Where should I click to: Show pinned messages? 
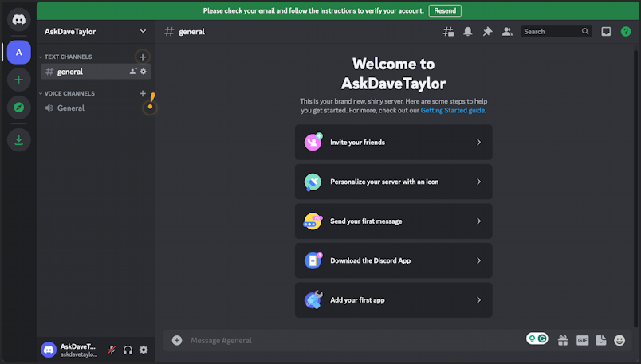tap(487, 31)
